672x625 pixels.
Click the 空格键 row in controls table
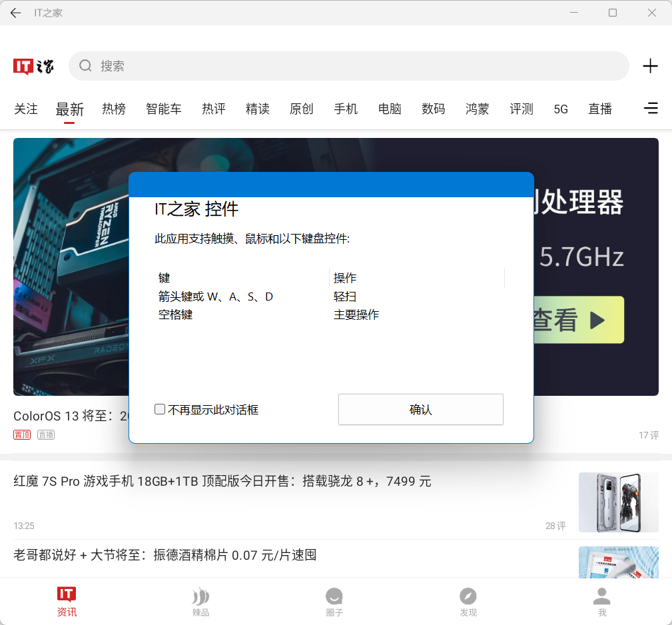(x=331, y=314)
